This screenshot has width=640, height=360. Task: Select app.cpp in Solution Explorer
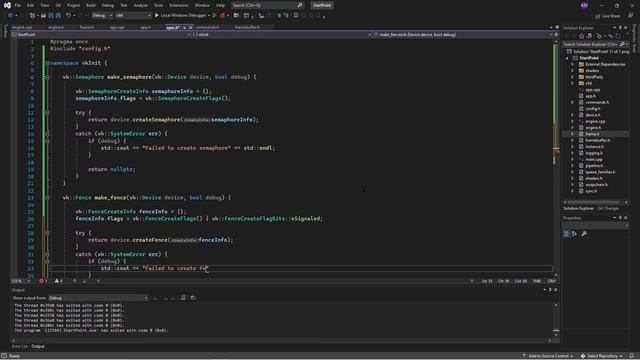click(592, 90)
